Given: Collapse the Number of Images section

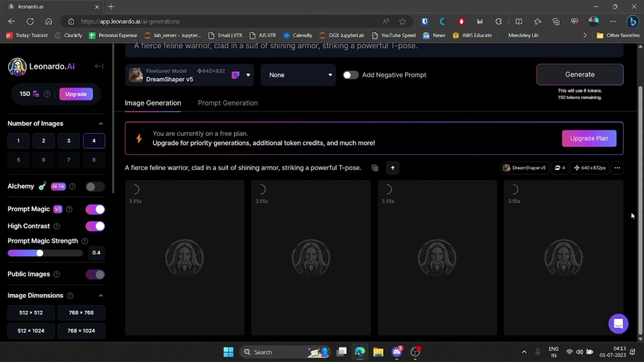Looking at the screenshot, I should [x=101, y=123].
